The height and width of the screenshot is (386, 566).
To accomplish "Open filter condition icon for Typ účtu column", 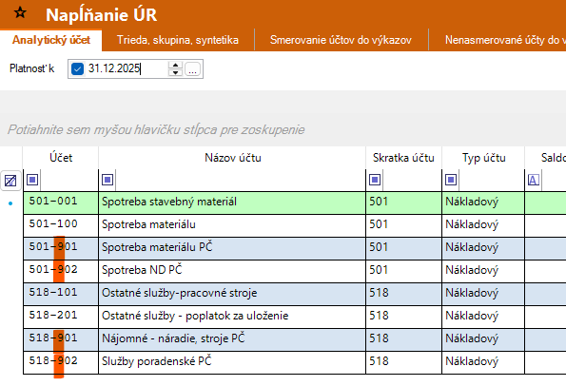I will point(451,179).
